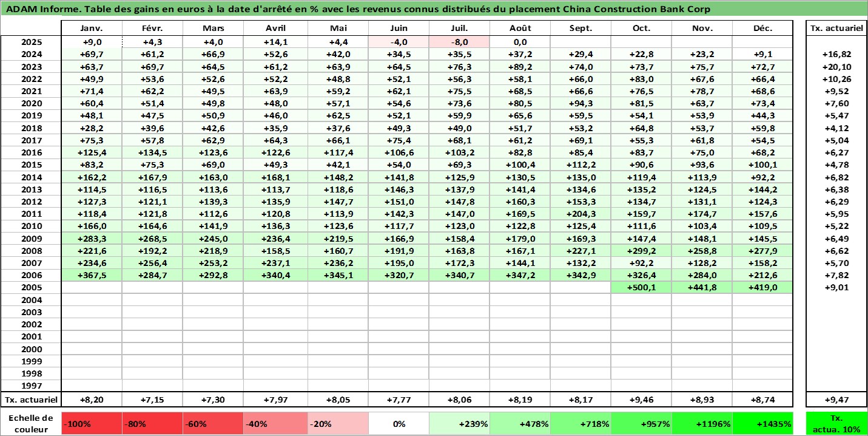This screenshot has height=436, width=868.
Task: Select the 2005 year row label
Action: click(31, 287)
